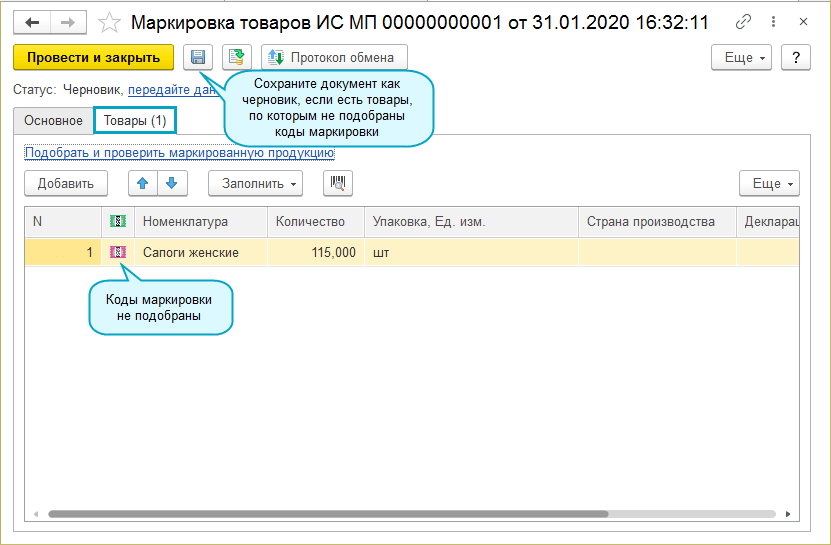Screen dimensions: 831x545
Task: Copy link with the chain icon
Action: pos(743,22)
